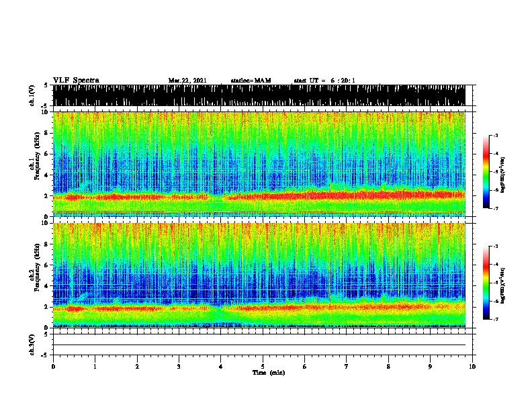Click the flat line in the ch.3 panel
Viewport: 532px width, 411px height.
click(259, 345)
